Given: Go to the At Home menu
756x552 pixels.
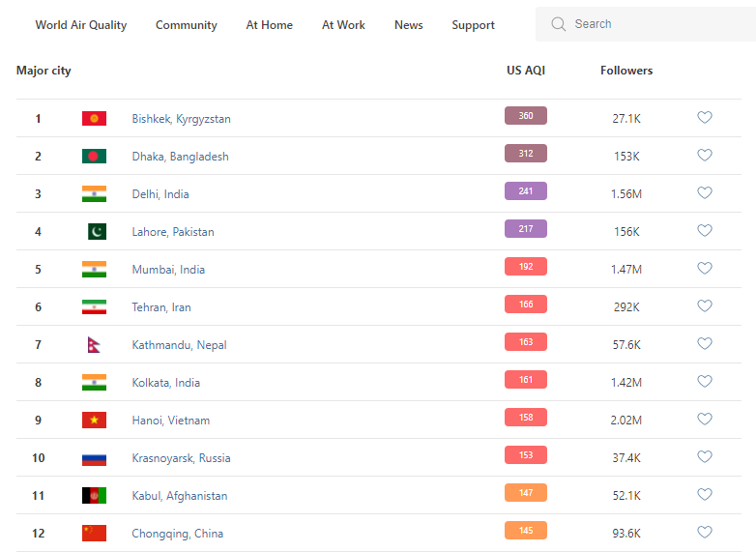Looking at the screenshot, I should [x=269, y=25].
